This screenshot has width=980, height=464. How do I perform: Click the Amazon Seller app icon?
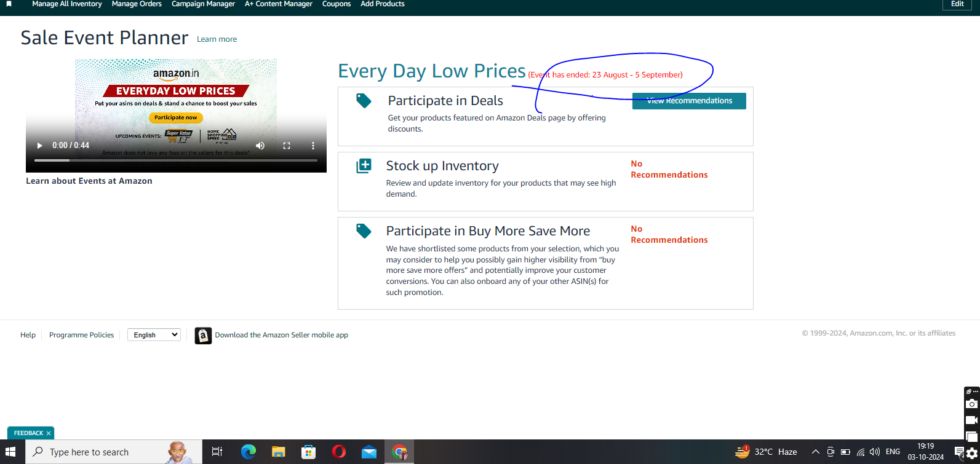coord(203,336)
